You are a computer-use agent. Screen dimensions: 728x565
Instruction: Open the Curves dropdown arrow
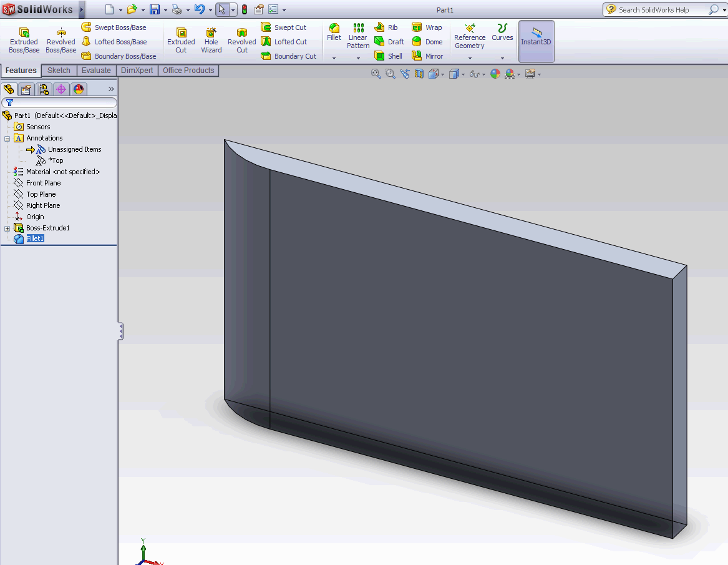502,58
